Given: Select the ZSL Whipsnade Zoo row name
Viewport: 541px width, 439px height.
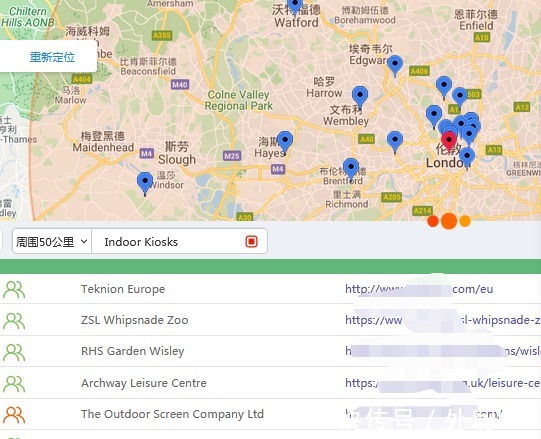Looking at the screenshot, I should point(135,320).
